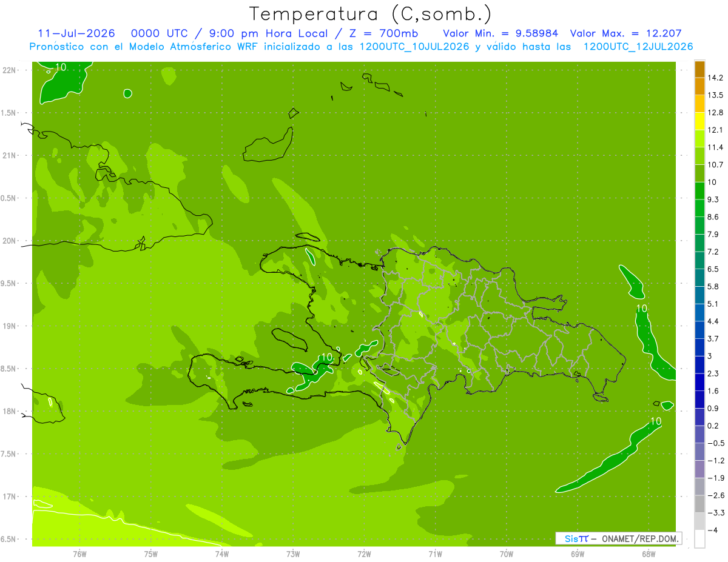Click the light-green color bar segment between 12.1 and 11.4
The height and width of the screenshot is (562, 728).
[699, 139]
